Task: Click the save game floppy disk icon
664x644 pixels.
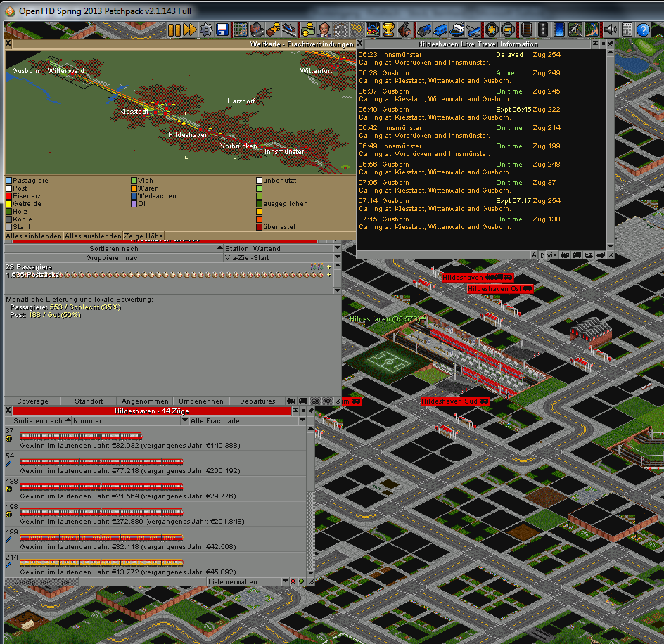Action: (222, 30)
